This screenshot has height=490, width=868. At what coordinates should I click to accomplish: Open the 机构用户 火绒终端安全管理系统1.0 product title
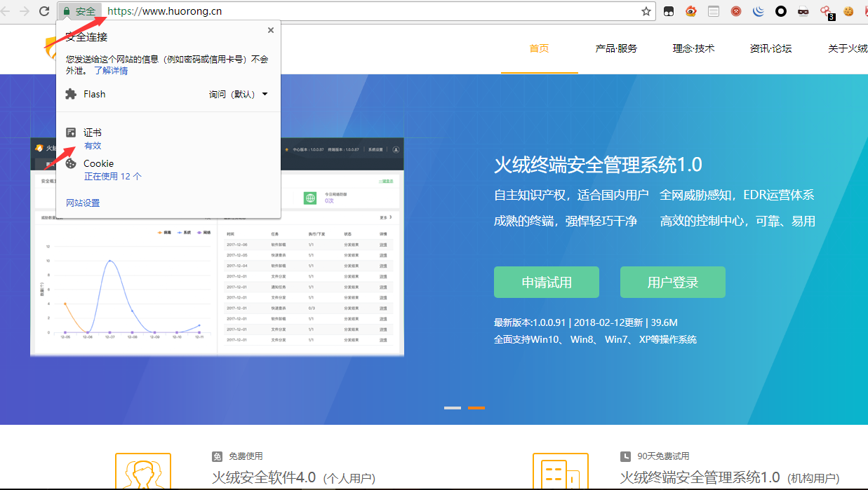coord(730,477)
